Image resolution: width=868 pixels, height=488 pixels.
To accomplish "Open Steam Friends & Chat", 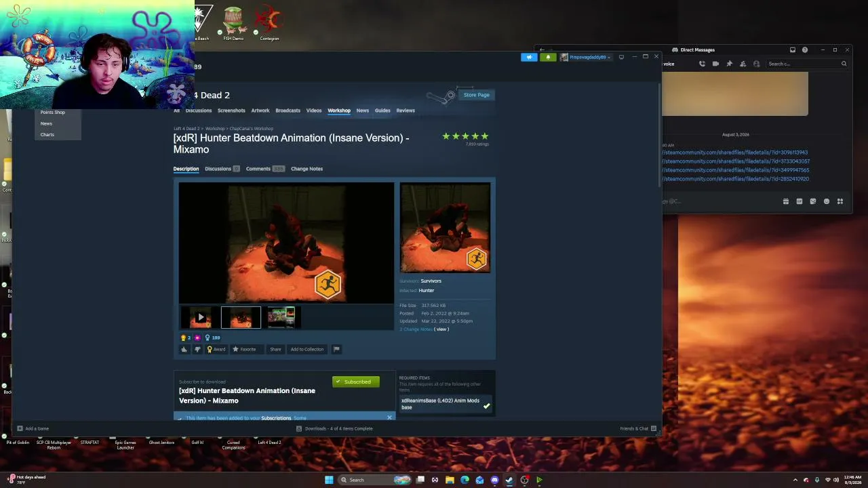I will (638, 428).
